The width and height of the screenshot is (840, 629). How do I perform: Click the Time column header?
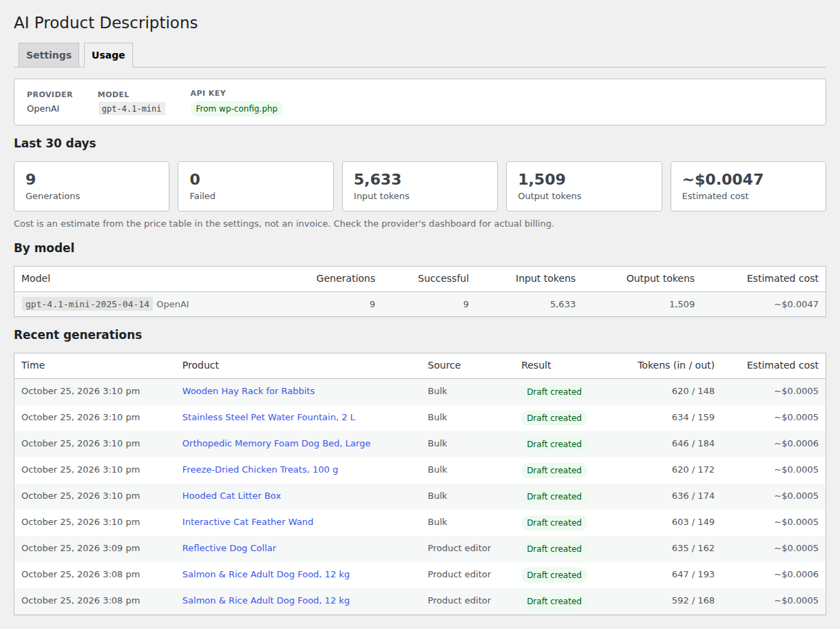tap(33, 365)
